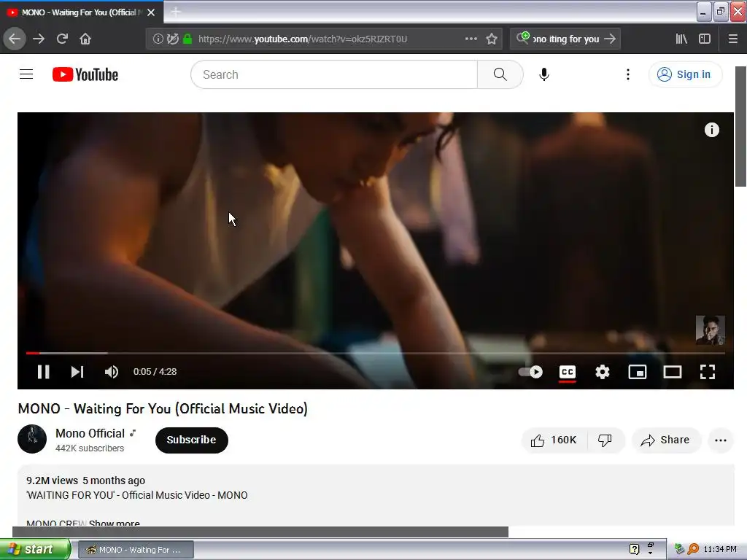Toggle the browser sidebar
747x560 pixels.
[705, 39]
